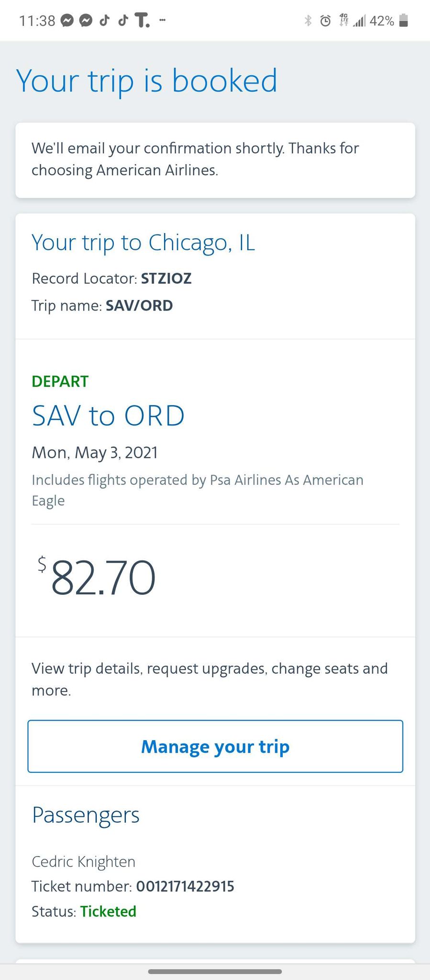Tap the first TikTok notification icon
Viewport: 430px width, 980px height.
tap(105, 20)
